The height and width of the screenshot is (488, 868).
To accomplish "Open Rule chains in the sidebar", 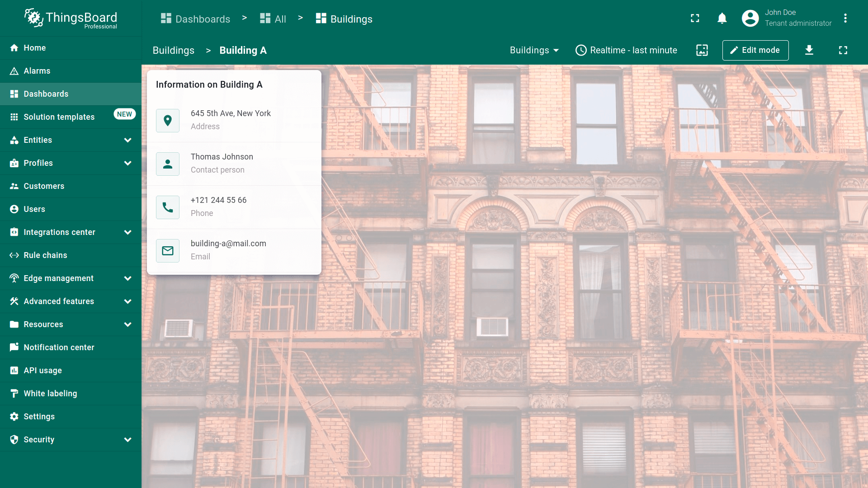I will tap(45, 255).
